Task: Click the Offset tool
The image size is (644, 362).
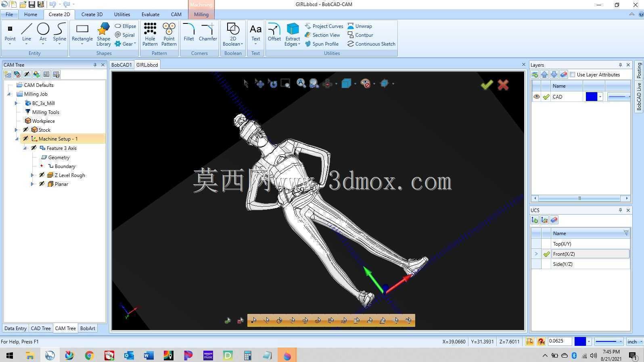Action: tap(274, 32)
